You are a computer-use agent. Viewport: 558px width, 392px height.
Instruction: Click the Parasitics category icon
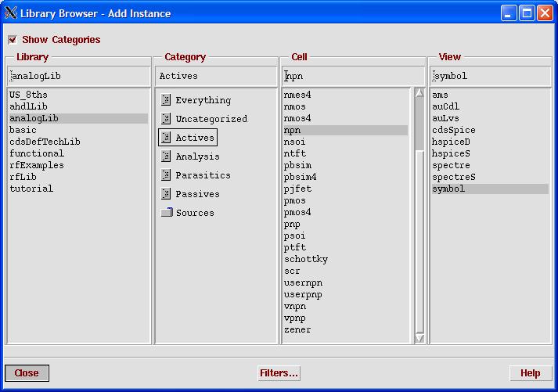pyautogui.click(x=166, y=175)
